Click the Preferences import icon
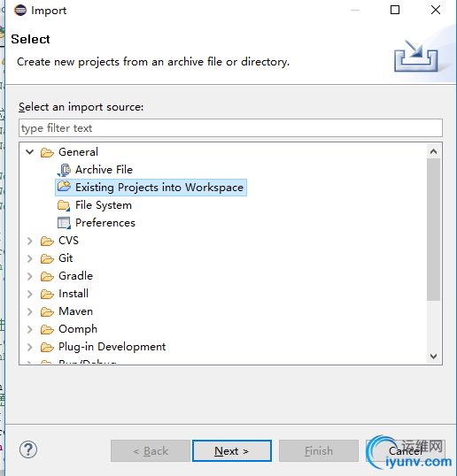This screenshot has width=457, height=476. (64, 223)
